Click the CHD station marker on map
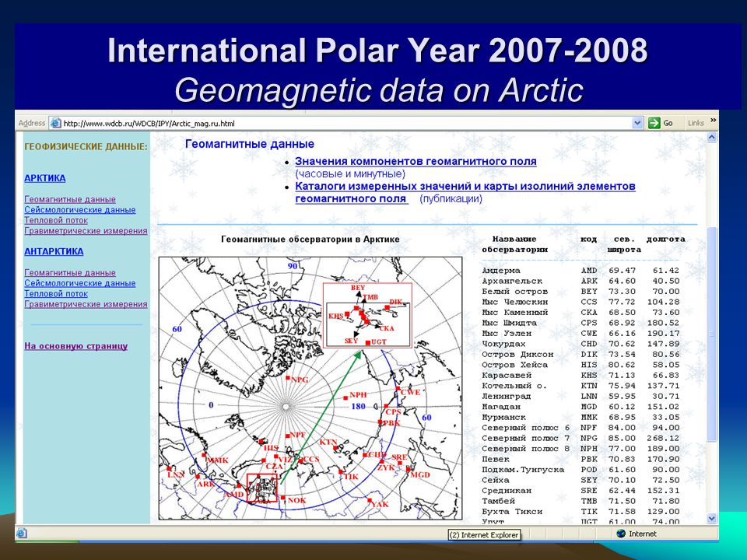Viewport: 747px width, 560px height. (365, 454)
